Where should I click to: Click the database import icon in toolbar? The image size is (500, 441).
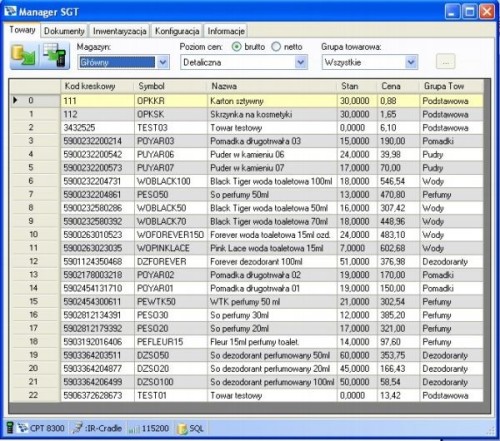tap(24, 56)
